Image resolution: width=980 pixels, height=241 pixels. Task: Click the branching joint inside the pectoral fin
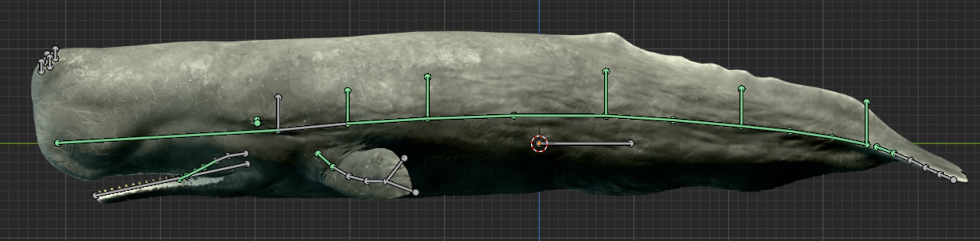pos(385,181)
